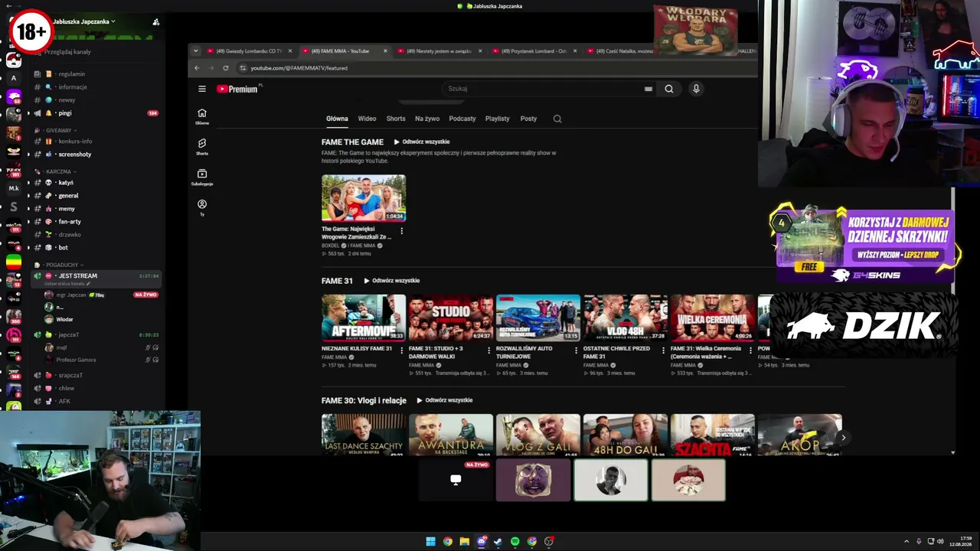Select the Na żywo channel tab

point(427,119)
